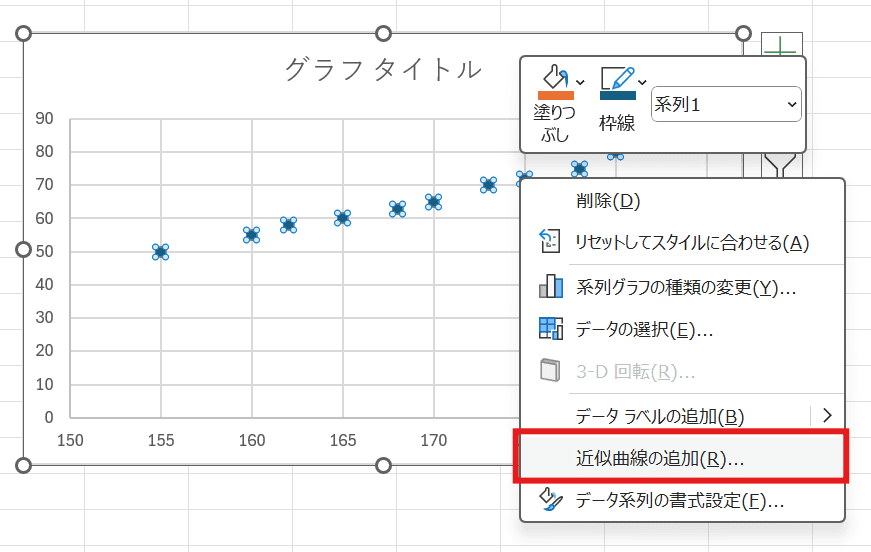Image resolution: width=871 pixels, height=552 pixels.
Task: Expand the Outline color dropdown arrow
Action: click(x=642, y=81)
